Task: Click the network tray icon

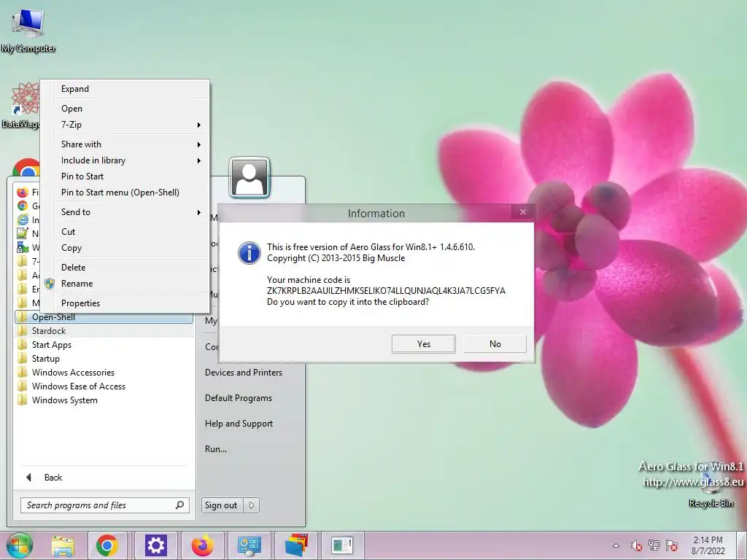Action: point(654,545)
